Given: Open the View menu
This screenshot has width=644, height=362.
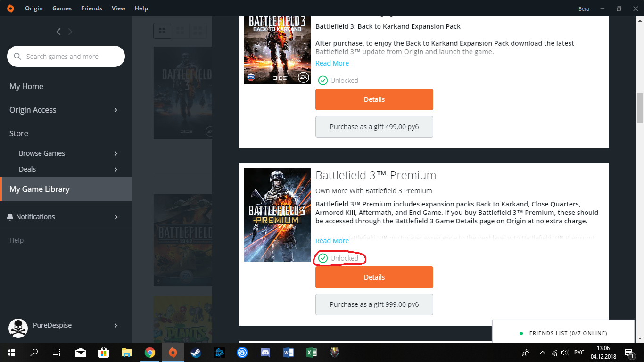Looking at the screenshot, I should [118, 8].
